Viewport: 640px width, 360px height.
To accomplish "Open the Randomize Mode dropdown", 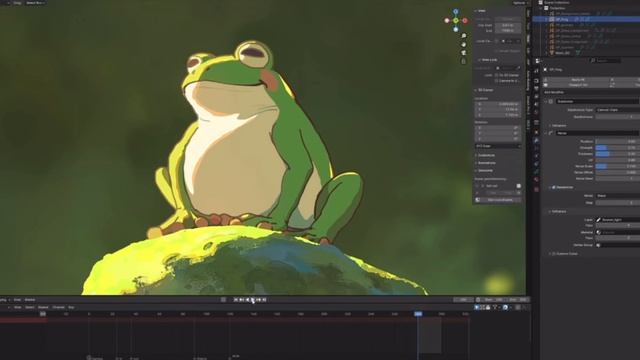I will 618,196.
